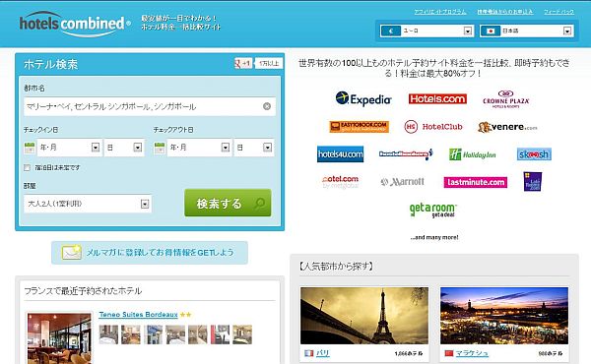Open the Japanese language dropdown

[527, 30]
